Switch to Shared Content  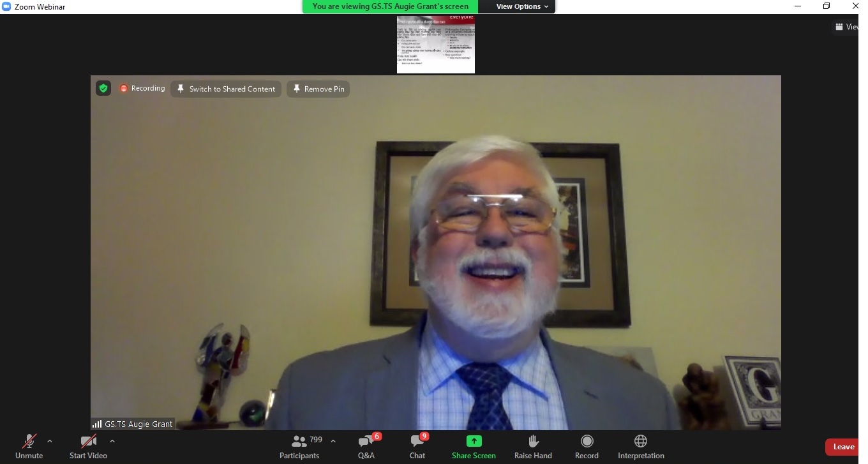tap(226, 89)
